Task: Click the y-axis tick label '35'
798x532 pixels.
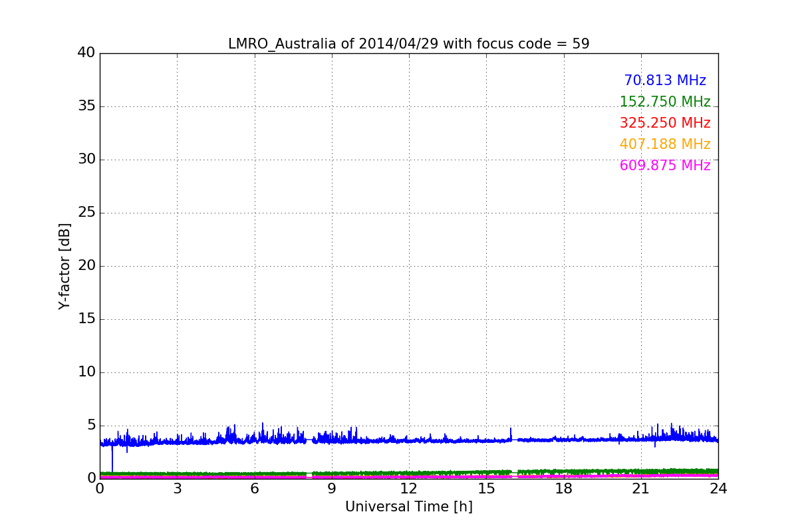Action: (86, 106)
